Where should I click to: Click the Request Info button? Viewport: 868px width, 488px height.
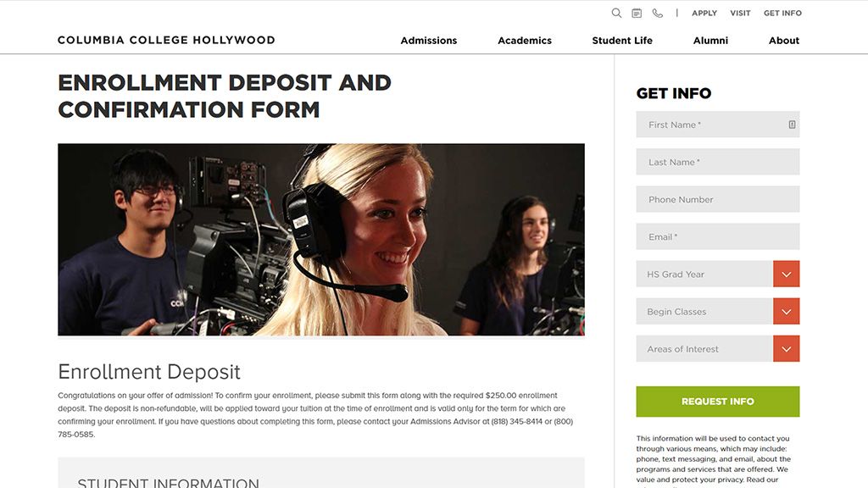tap(717, 401)
